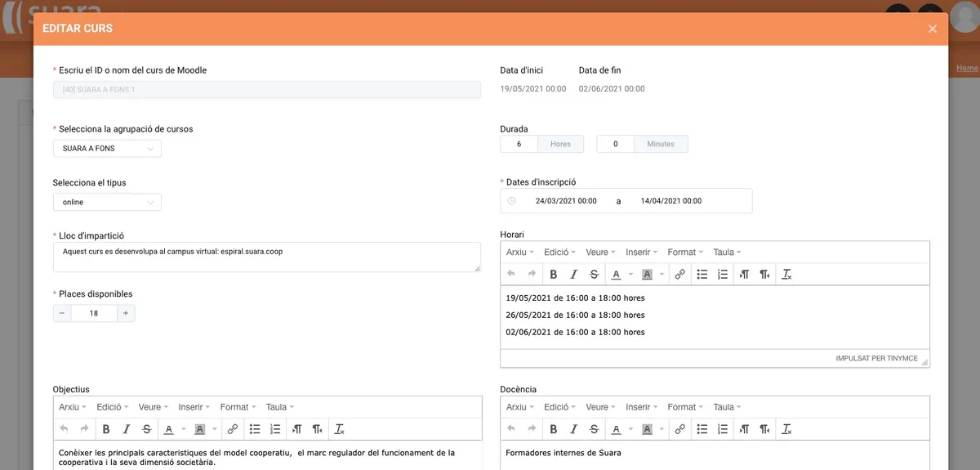This screenshot has height=470, width=980.
Task: Insert link in the Horari editor
Action: tap(680, 275)
